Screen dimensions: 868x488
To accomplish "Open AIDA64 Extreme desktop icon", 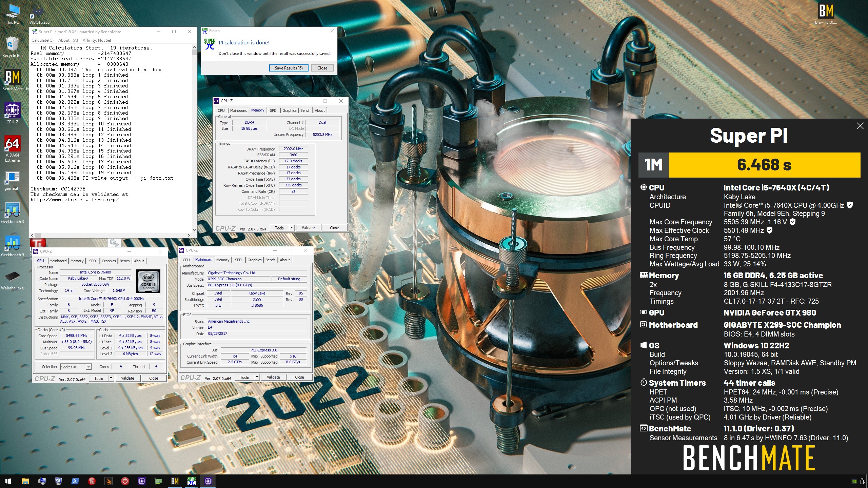I will (12, 149).
